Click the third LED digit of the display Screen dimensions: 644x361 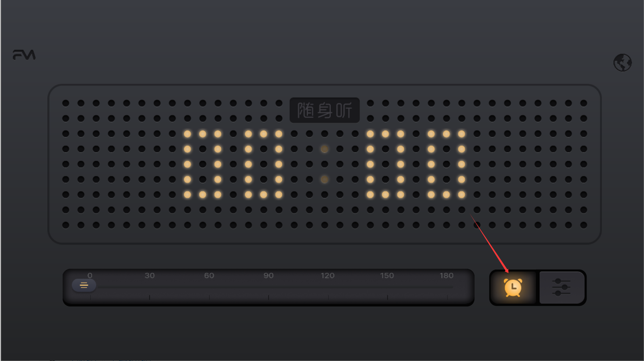click(385, 164)
